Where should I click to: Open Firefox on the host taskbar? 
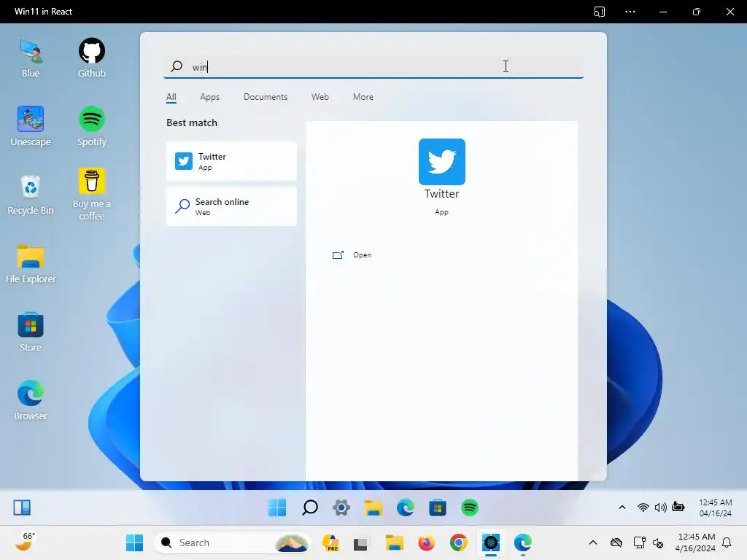tap(426, 542)
